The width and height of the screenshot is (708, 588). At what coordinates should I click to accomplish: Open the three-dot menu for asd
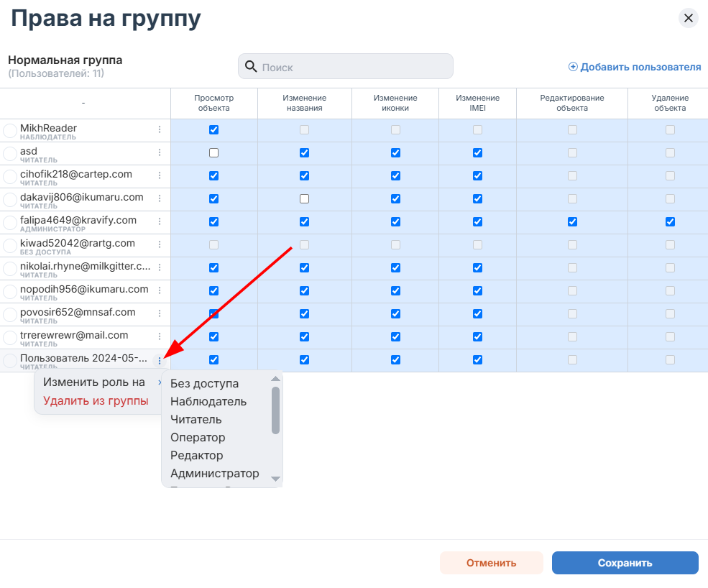tap(160, 152)
